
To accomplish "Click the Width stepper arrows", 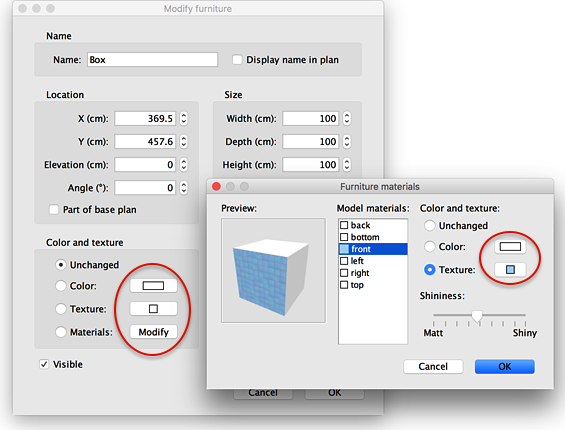I will coord(347,119).
